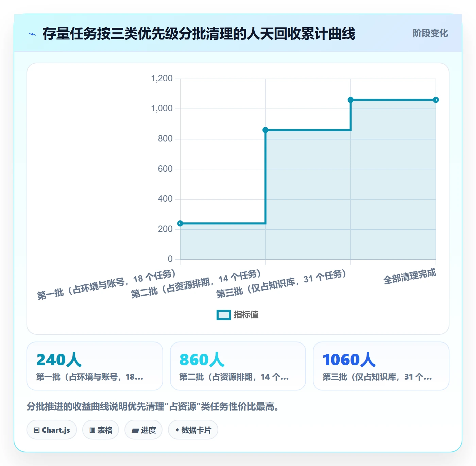Toggle the 指标值 legend color box

[x=224, y=315]
